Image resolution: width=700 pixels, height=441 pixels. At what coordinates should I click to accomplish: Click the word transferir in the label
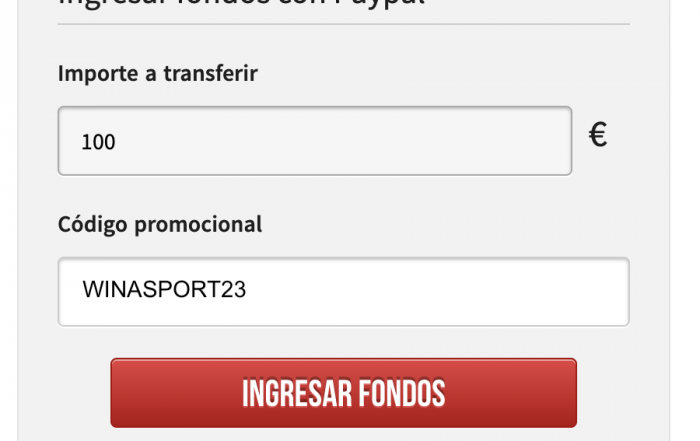(x=211, y=73)
